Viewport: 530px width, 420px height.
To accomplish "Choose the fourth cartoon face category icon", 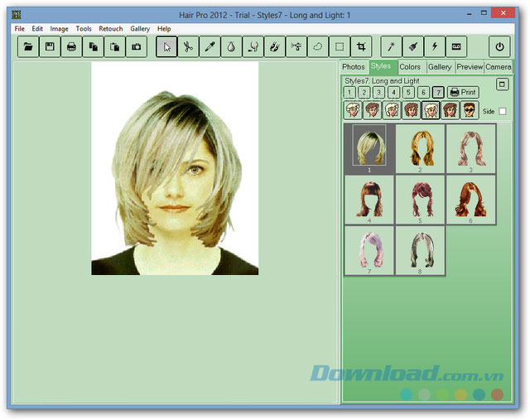I will (x=411, y=110).
